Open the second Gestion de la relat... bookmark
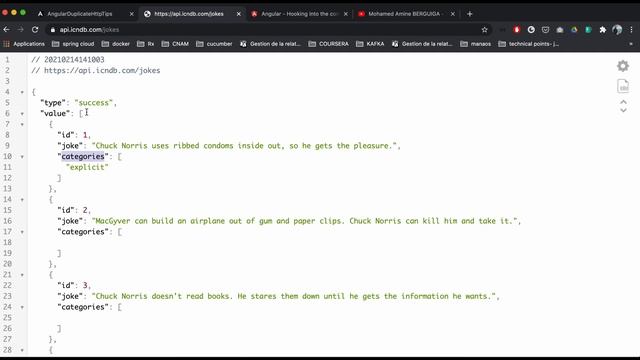 422,44
